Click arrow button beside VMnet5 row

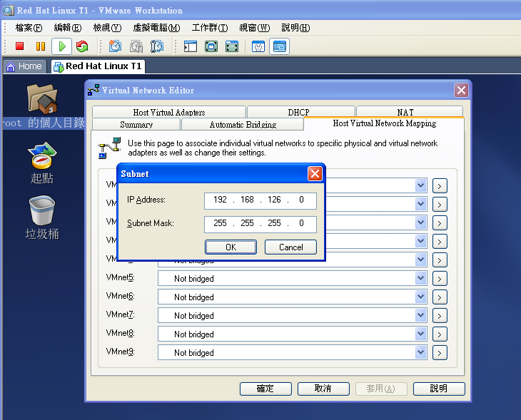[x=440, y=279]
